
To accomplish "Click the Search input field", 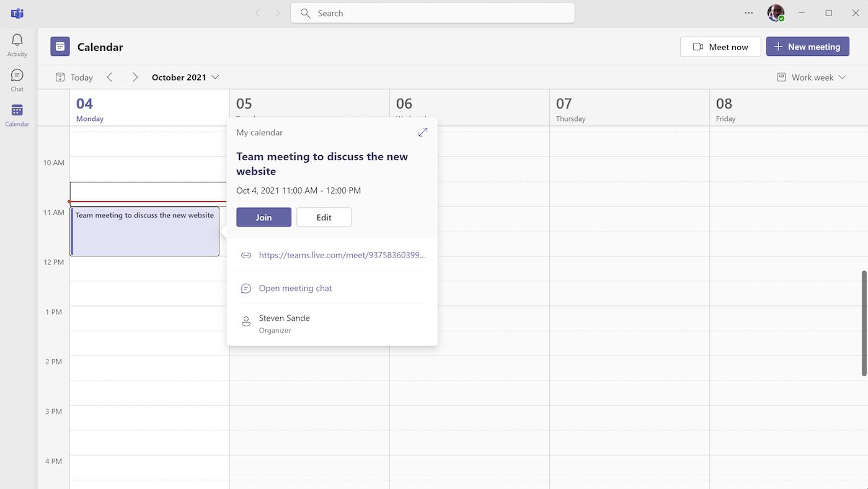I will [433, 13].
